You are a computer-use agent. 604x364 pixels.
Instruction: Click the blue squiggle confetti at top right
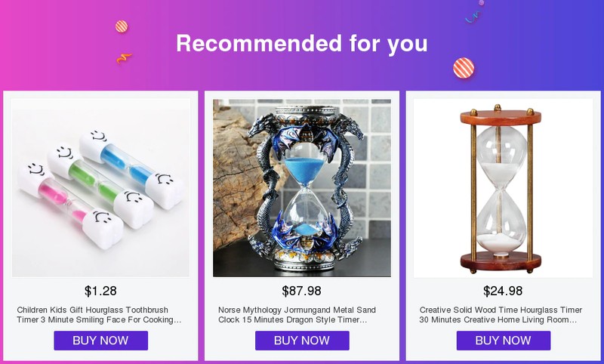(x=473, y=17)
